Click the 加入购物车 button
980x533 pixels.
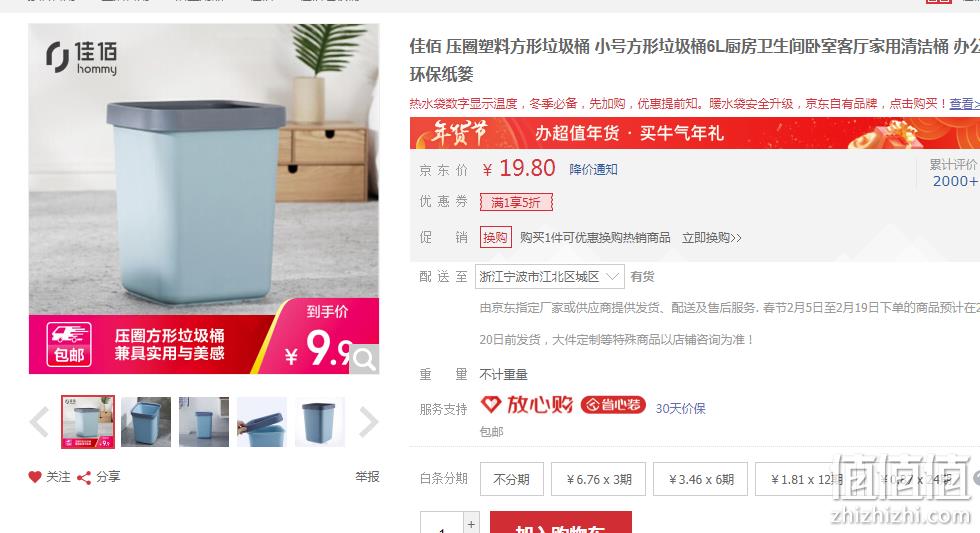coord(561,523)
